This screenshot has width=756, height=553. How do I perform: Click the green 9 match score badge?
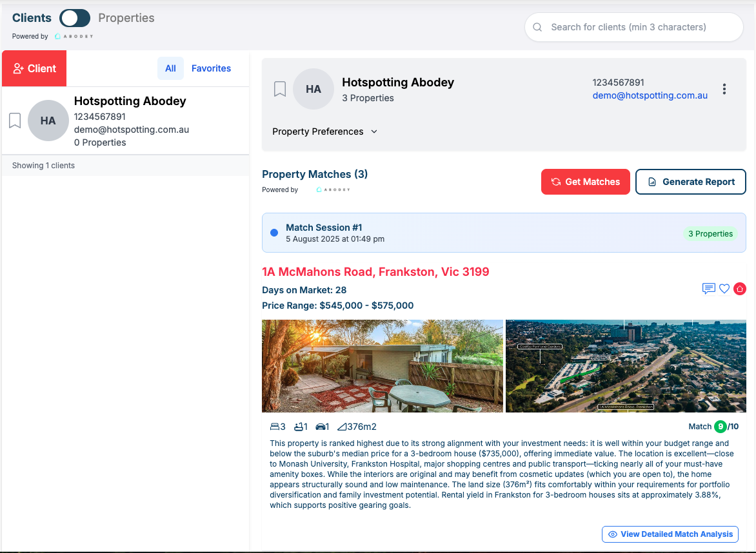[720, 426]
